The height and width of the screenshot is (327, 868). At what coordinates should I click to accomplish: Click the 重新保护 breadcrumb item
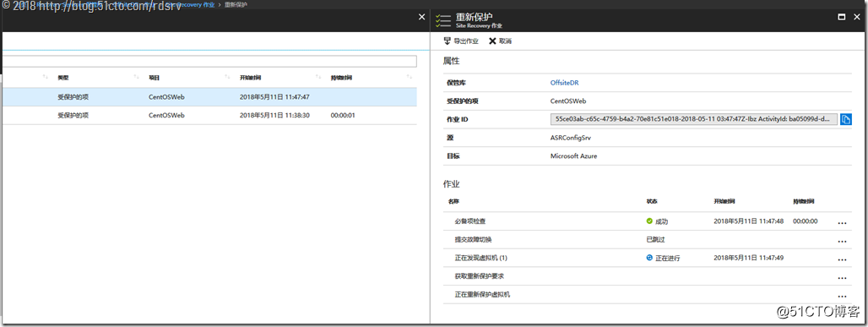(236, 4)
